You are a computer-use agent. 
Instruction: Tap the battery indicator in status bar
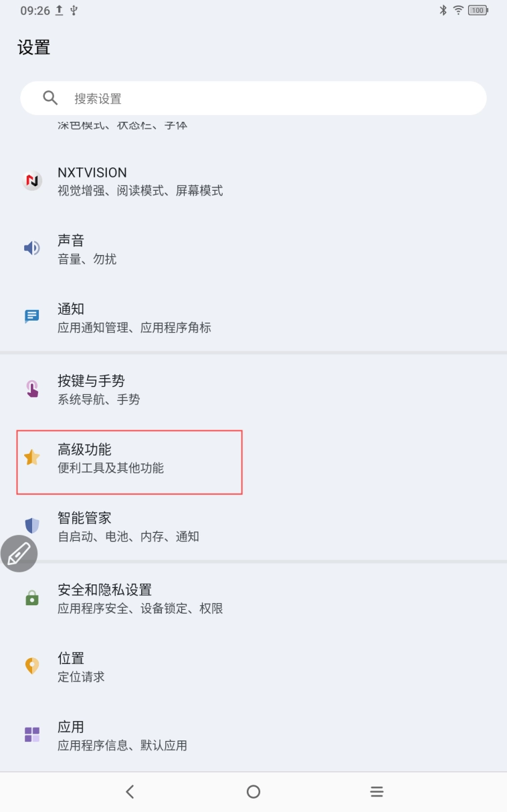pyautogui.click(x=478, y=10)
